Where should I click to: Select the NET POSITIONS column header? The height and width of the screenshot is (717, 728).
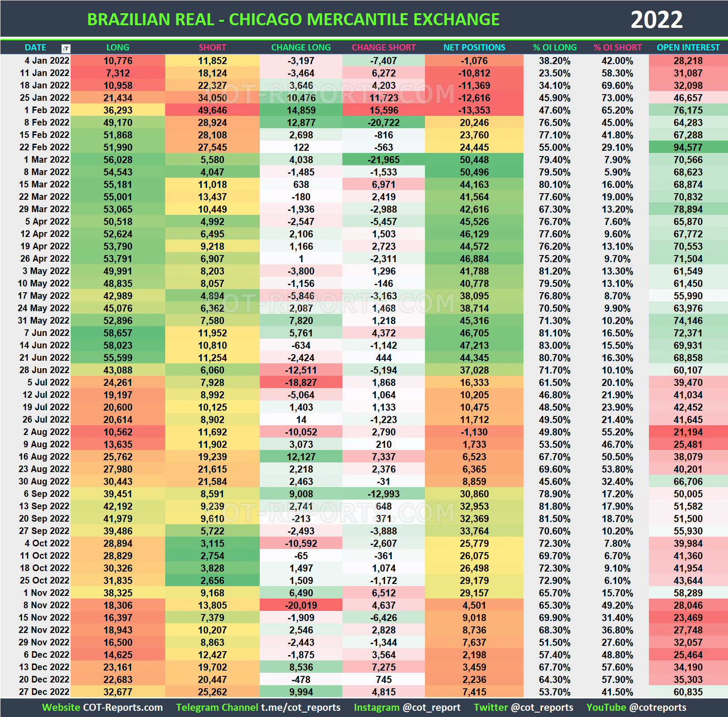pyautogui.click(x=474, y=47)
